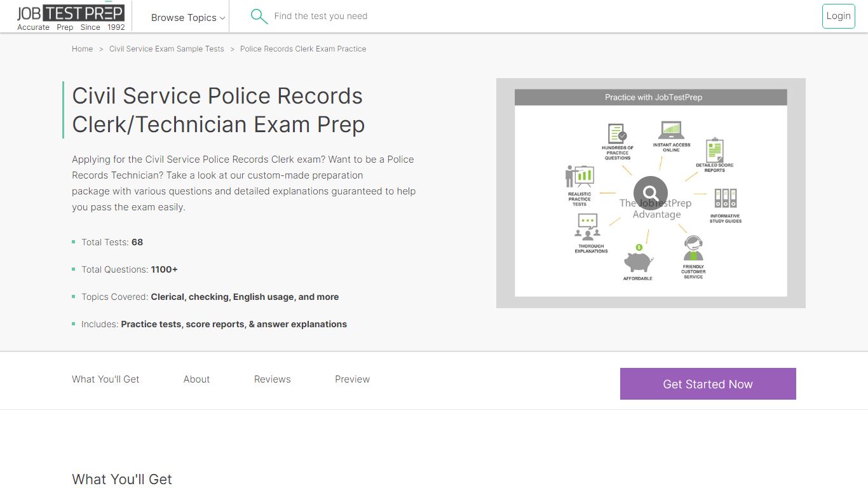868x488 pixels.
Task: Click the 'Total Questions: 1100+' text
Action: click(x=130, y=269)
